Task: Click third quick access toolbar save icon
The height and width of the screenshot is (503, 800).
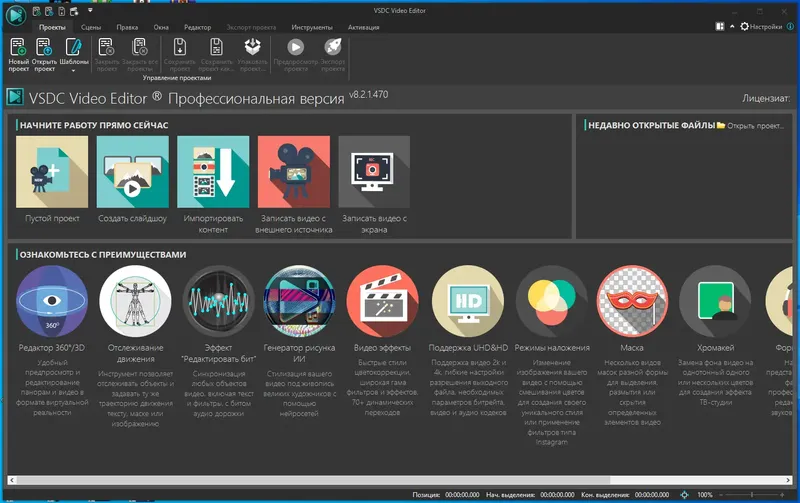Action: [62, 11]
